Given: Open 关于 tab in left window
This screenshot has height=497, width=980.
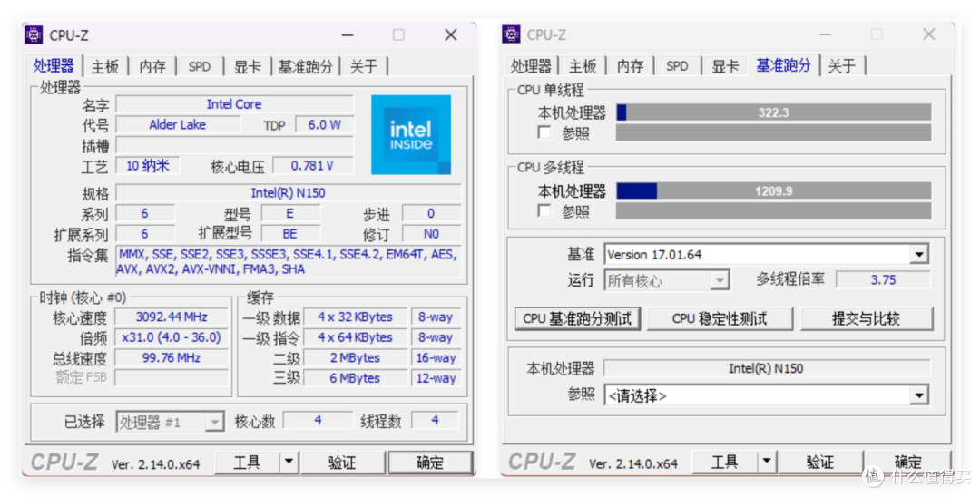Looking at the screenshot, I should [x=363, y=67].
